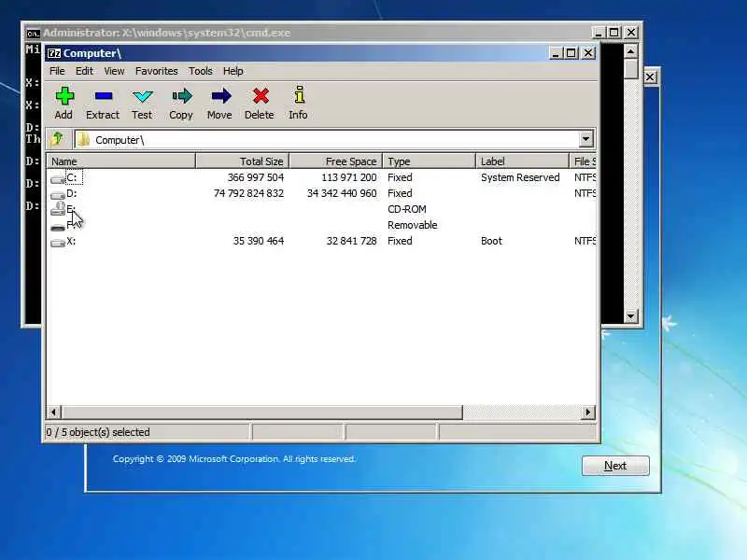747x560 pixels.
Task: Sort by the Type column header
Action: click(430, 161)
